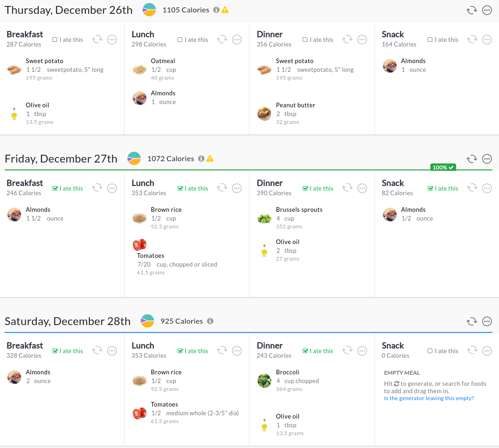
Task: Open Thursday Lunch more options
Action: coord(237,40)
